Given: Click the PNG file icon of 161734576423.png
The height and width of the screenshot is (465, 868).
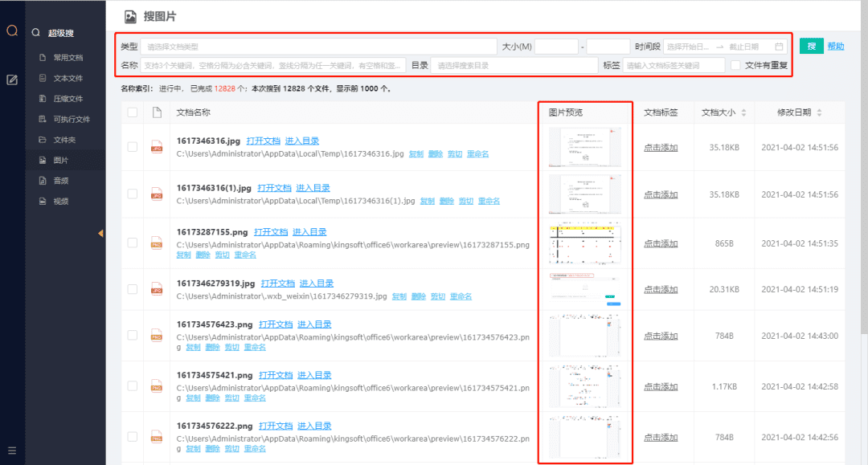Looking at the screenshot, I should click(157, 335).
